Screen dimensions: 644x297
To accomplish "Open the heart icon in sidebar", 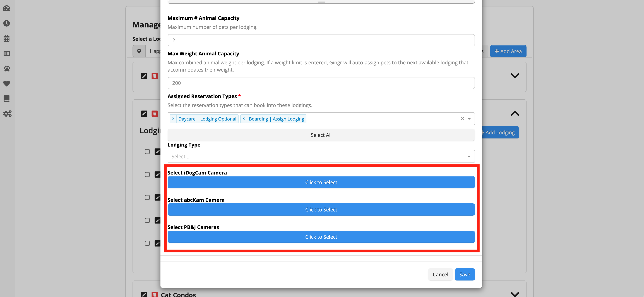I will [x=7, y=84].
